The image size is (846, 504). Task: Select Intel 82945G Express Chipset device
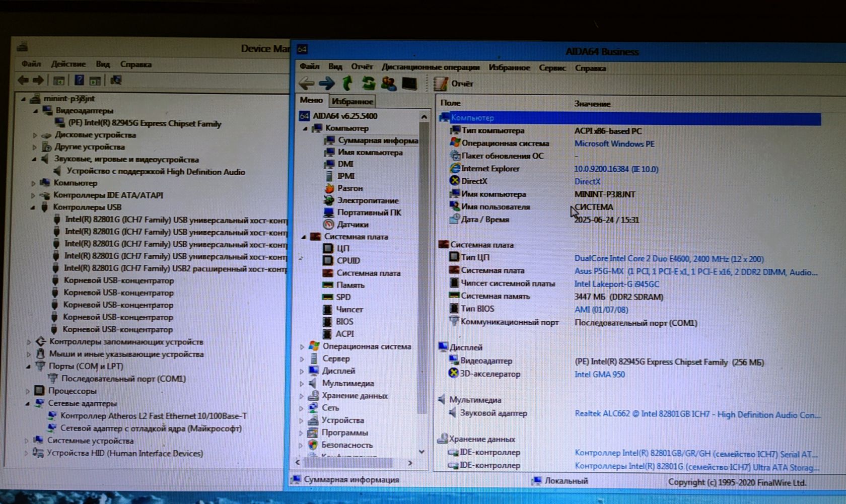click(145, 123)
